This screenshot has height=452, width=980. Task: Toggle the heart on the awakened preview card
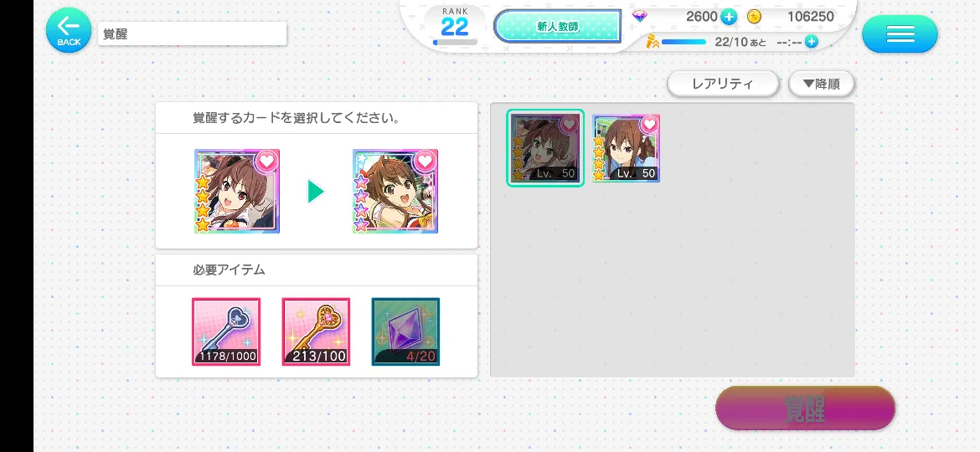(x=426, y=161)
